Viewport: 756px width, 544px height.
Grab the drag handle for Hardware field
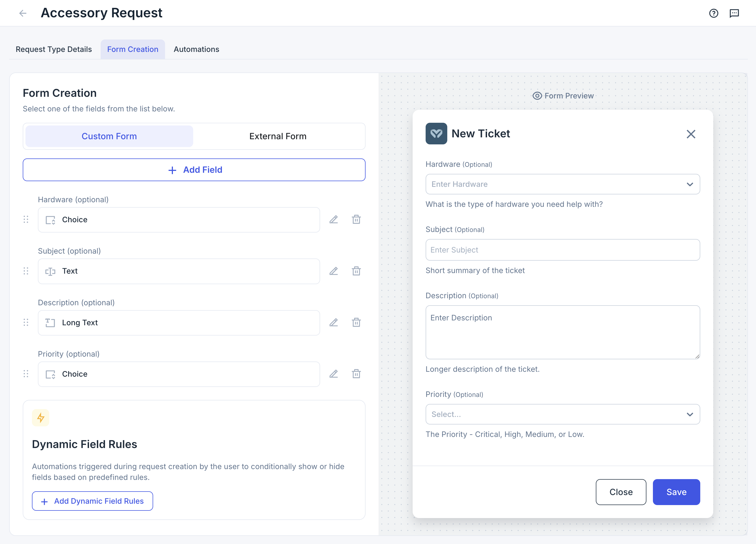pyautogui.click(x=26, y=220)
